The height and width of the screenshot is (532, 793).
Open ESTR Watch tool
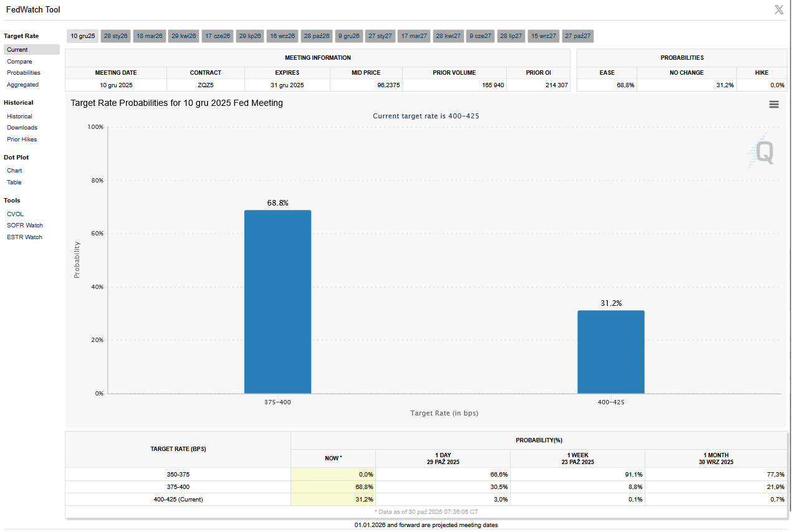click(24, 237)
